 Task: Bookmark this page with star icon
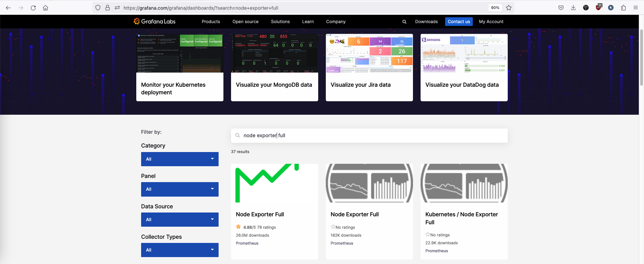coord(508,8)
